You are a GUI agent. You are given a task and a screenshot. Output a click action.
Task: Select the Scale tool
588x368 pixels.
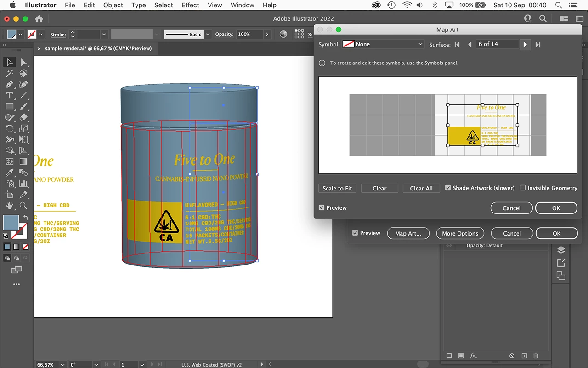[23, 128]
